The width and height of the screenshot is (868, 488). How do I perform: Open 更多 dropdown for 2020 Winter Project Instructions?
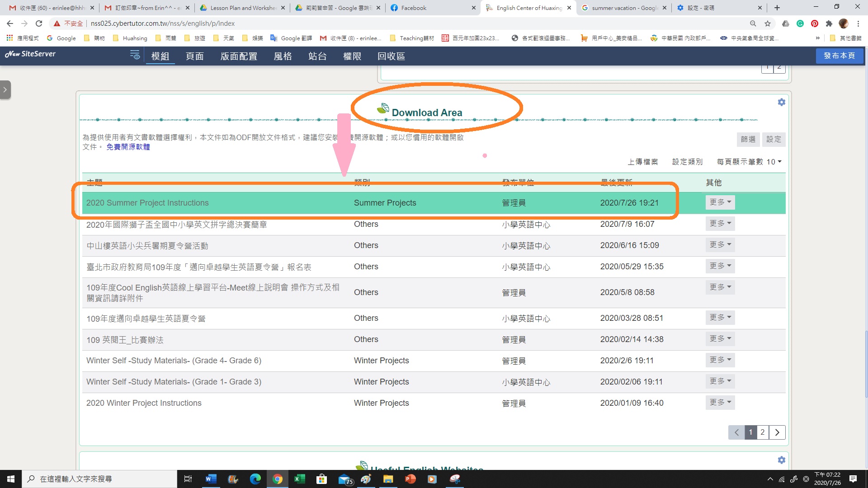point(720,403)
